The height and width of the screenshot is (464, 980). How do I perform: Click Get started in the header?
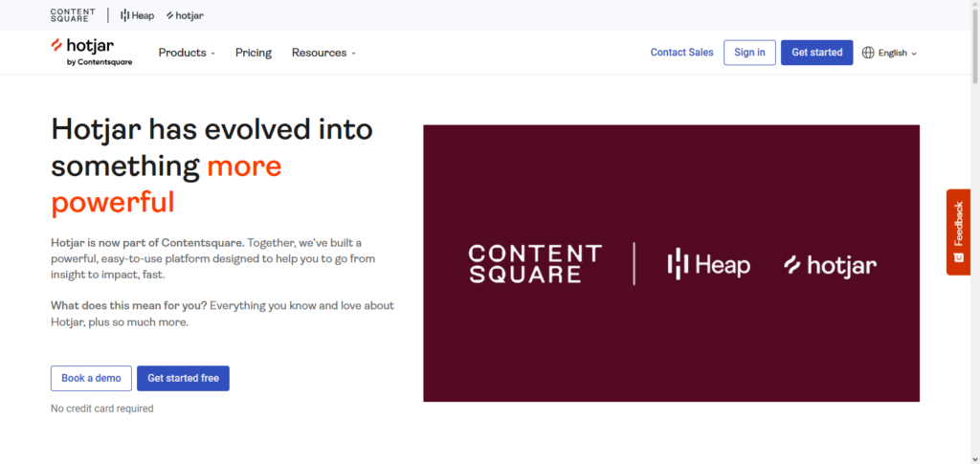click(816, 53)
